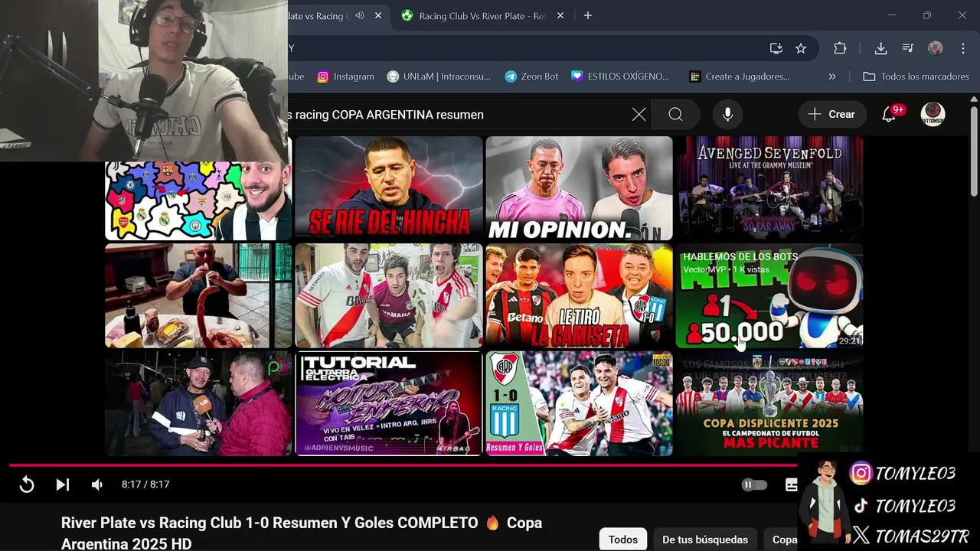Skip to the next video
The height and width of the screenshot is (551, 980).
[x=63, y=484]
